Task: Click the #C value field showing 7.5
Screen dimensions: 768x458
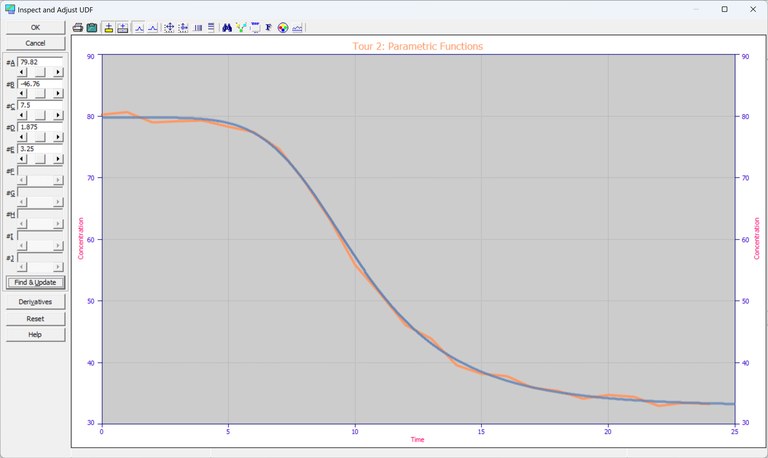Action: tap(40, 105)
